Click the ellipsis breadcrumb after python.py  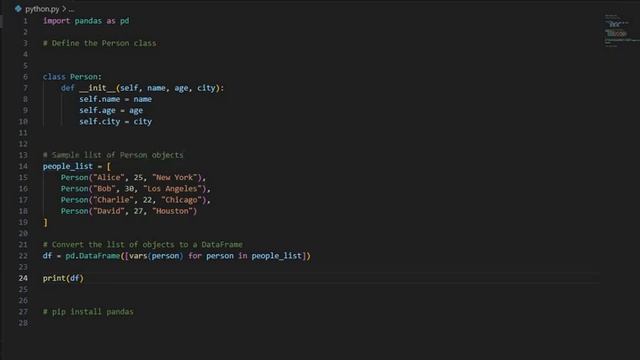point(71,9)
